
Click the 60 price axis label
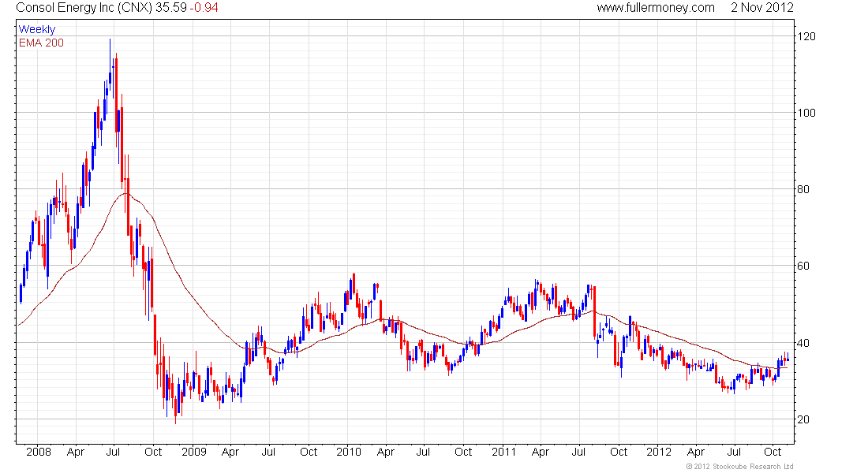[803, 266]
